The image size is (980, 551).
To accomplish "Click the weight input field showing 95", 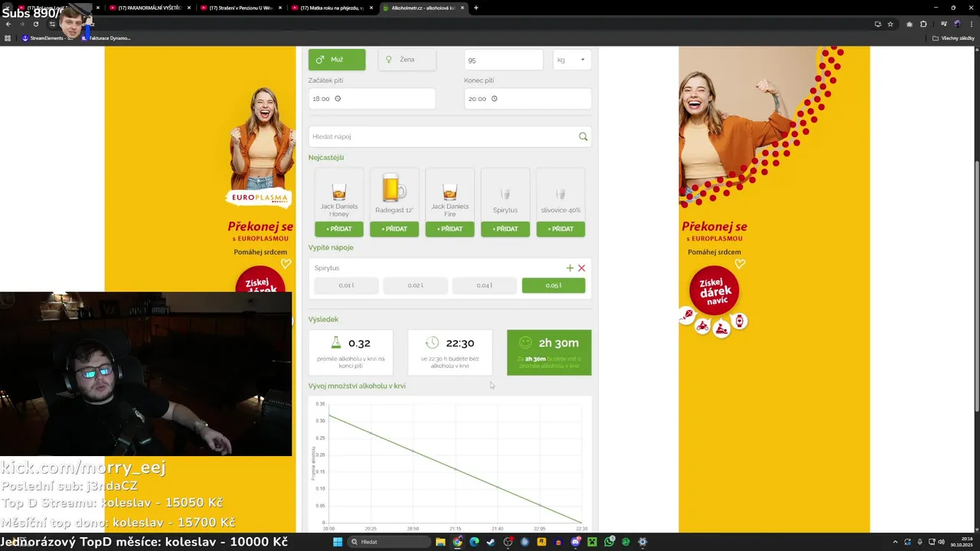I will (504, 60).
